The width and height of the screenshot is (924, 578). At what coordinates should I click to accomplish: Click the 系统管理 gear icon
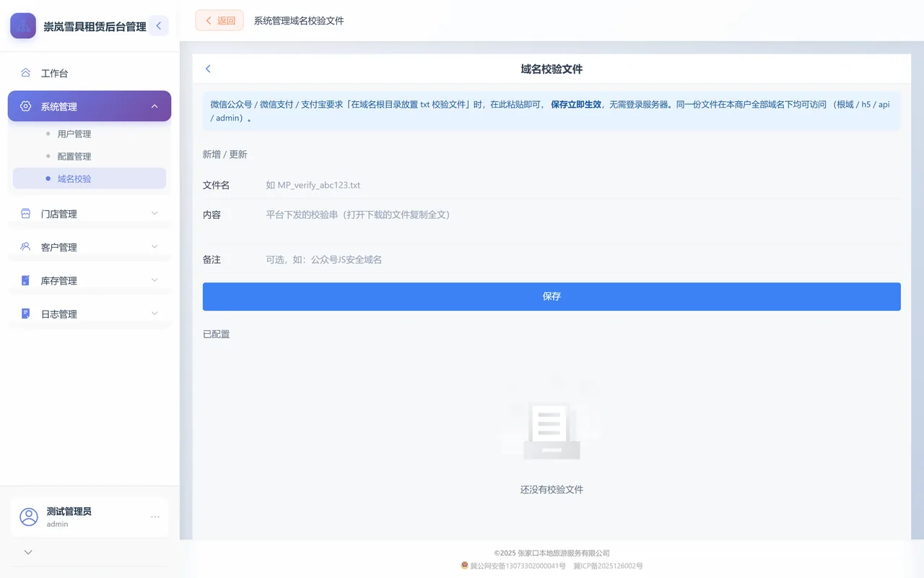pyautogui.click(x=26, y=106)
